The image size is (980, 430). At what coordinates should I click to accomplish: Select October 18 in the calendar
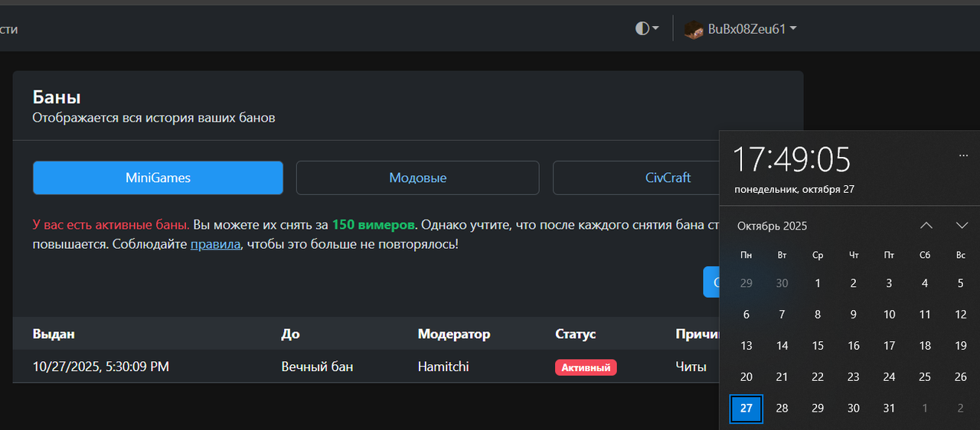coord(925,346)
